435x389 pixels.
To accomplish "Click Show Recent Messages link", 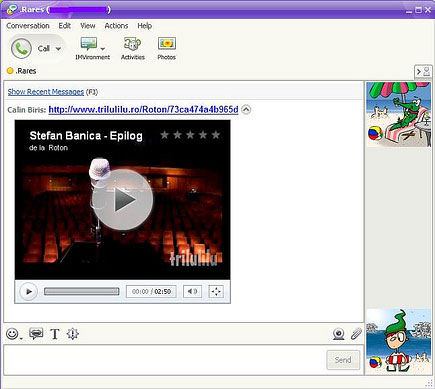I will [46, 92].
